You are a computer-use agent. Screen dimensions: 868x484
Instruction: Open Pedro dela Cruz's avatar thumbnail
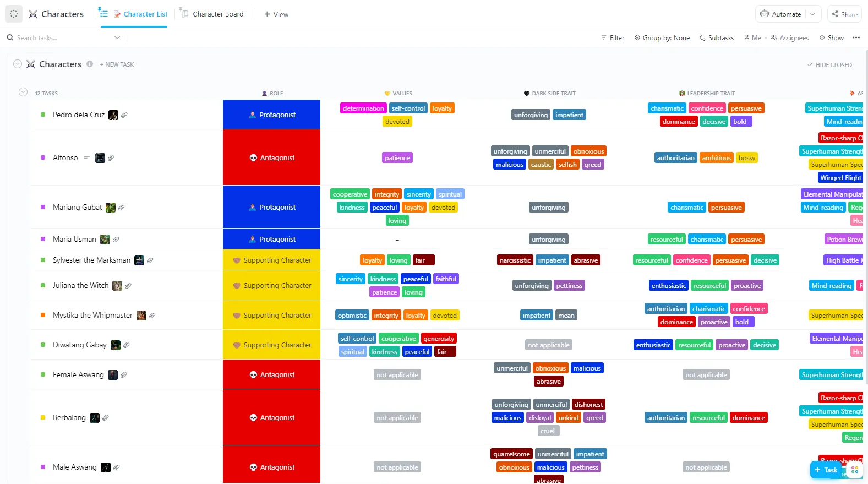(113, 115)
